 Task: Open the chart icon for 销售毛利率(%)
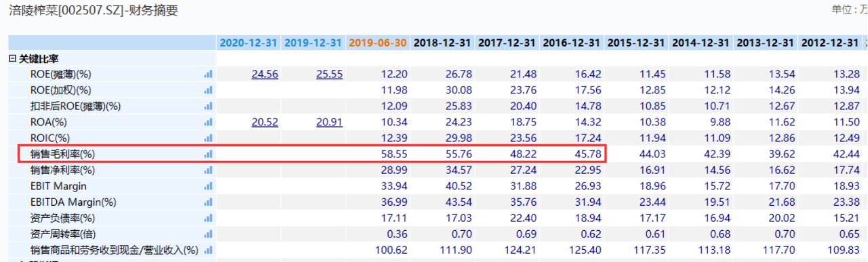[x=208, y=154]
